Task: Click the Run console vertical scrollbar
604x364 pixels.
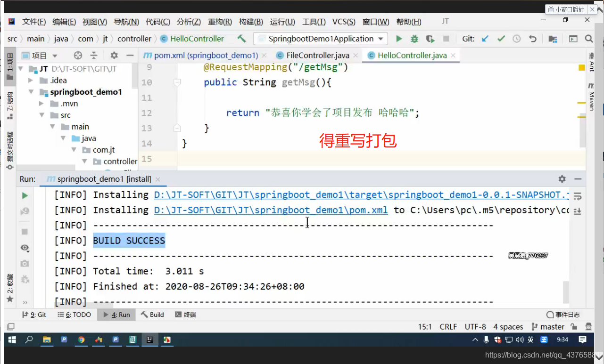Action: click(x=566, y=292)
